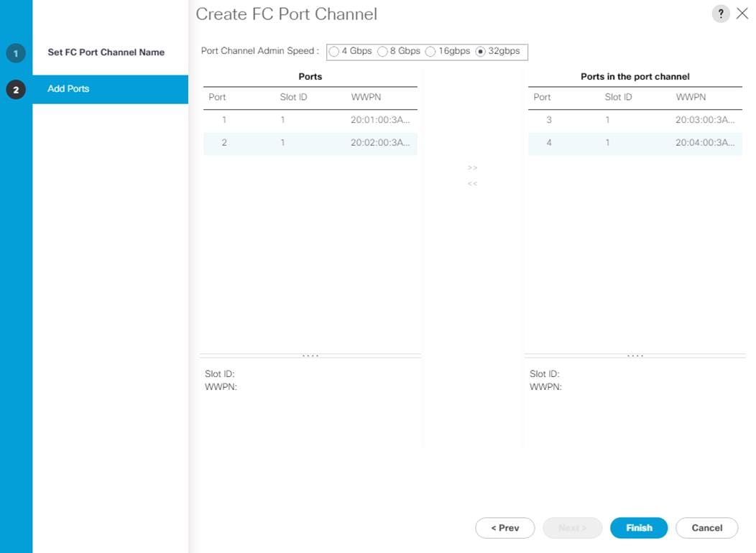Select port 4 row with WWPN 20:04:00:3A...
The width and height of the screenshot is (756, 553).
click(x=635, y=143)
